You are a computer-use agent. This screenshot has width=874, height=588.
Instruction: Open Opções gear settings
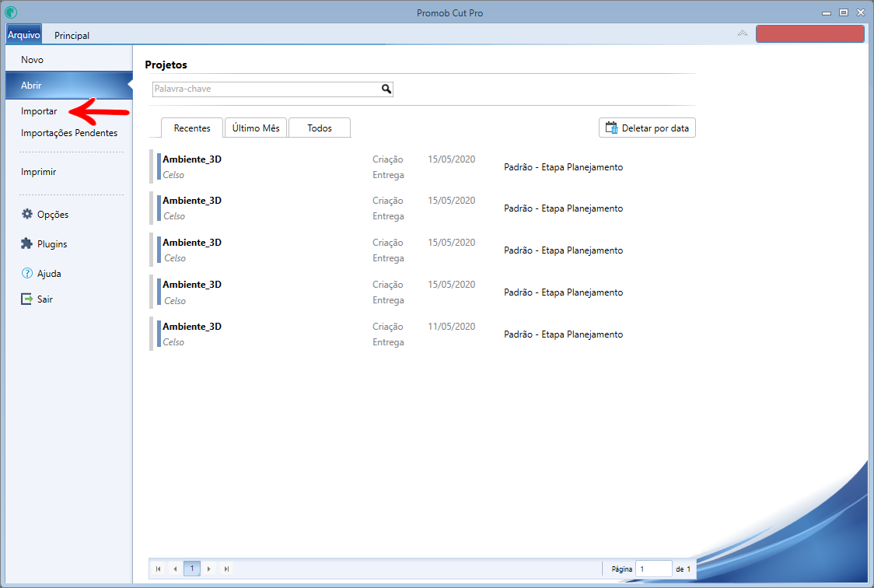coord(27,215)
